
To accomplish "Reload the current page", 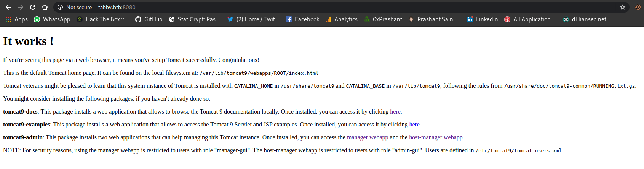I will click(33, 7).
